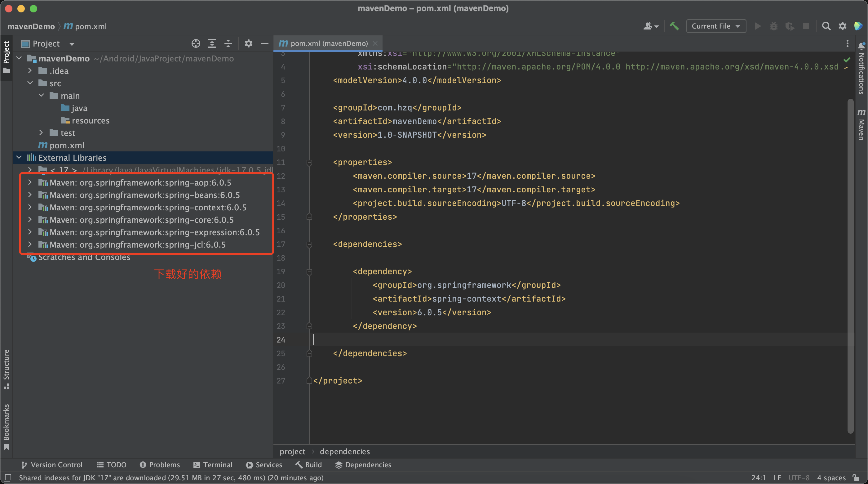
Task: Click the Collapse All icon in the Project panel
Action: pos(228,43)
